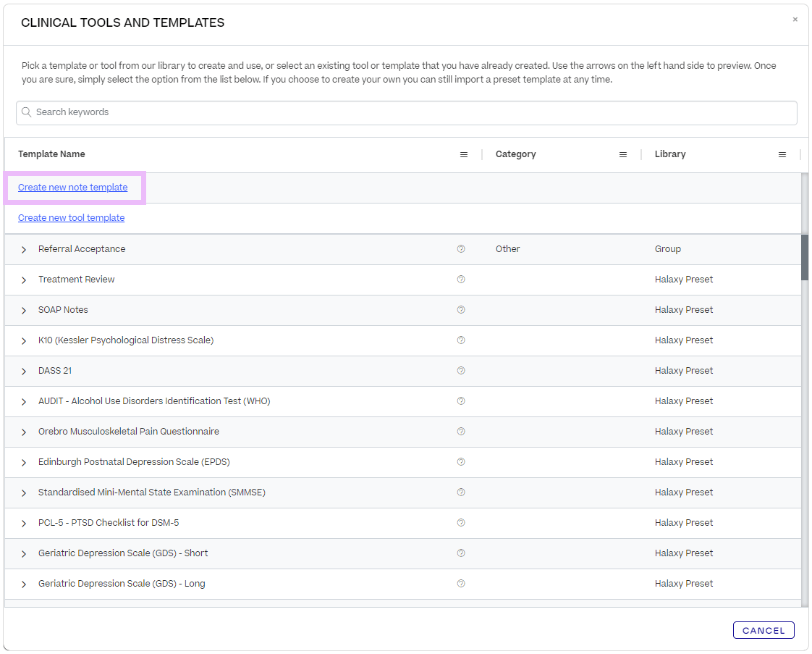The width and height of the screenshot is (812, 654).
Task: Close the Clinical Tools dialog
Action: 795,20
